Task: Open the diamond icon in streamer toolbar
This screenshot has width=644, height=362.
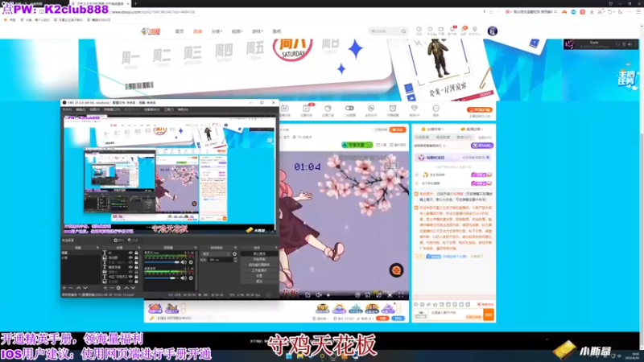Action: [x=414, y=109]
